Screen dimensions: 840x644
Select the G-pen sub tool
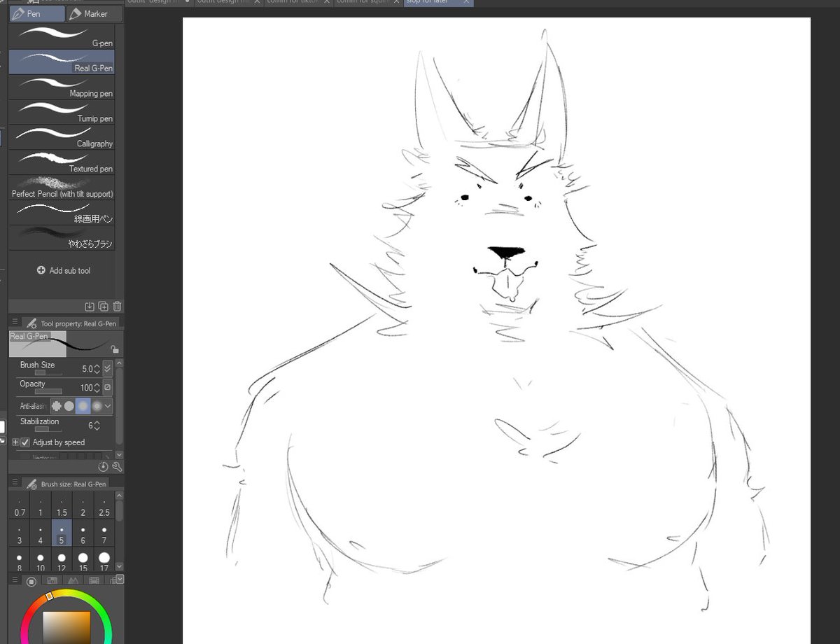(x=62, y=37)
